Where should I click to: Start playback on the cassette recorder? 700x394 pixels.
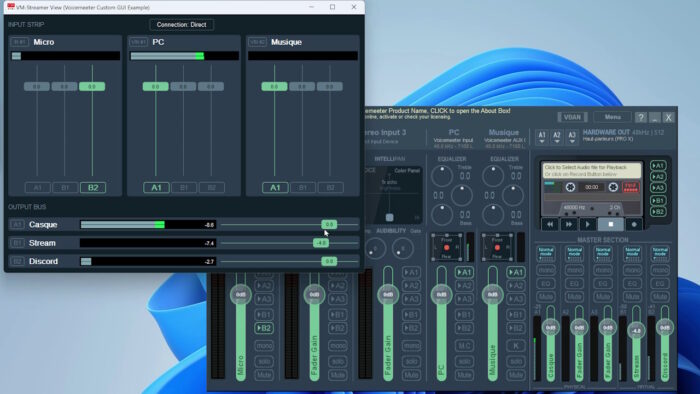pyautogui.click(x=588, y=224)
